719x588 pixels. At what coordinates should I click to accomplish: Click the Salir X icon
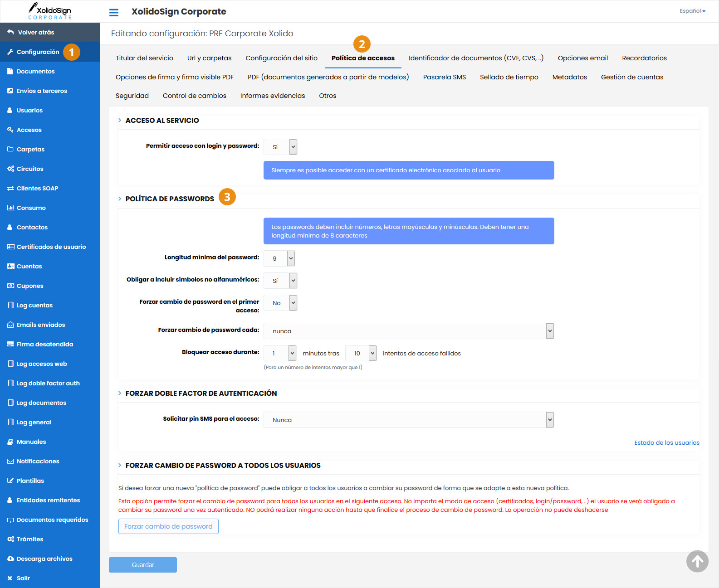(10, 578)
